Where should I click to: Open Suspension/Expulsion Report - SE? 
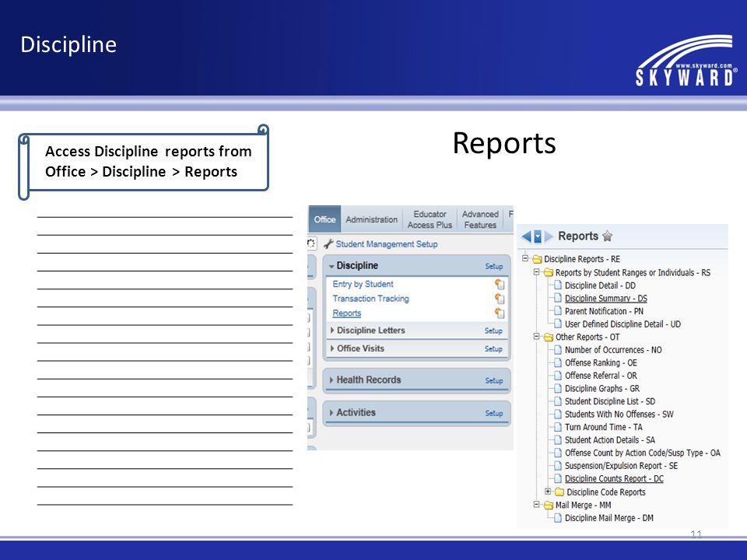pyautogui.click(x=621, y=465)
